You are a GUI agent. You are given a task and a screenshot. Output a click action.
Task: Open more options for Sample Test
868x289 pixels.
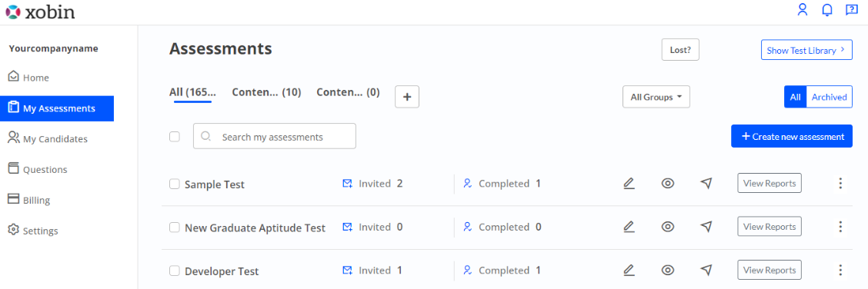coord(840,184)
